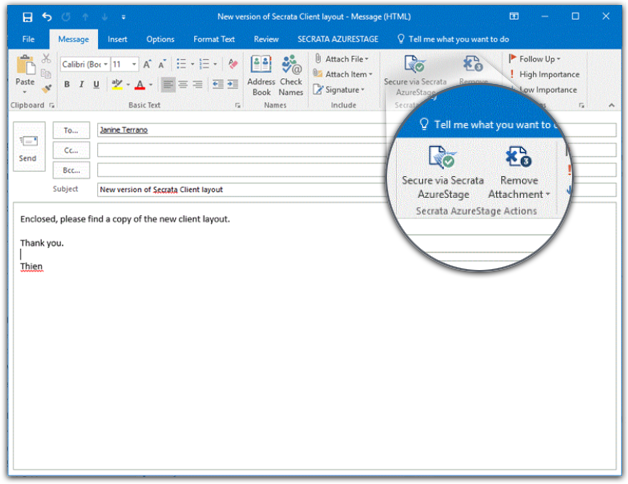Save the message using the floppy disk icon
Viewport: 628px width, 484px height.
[x=27, y=17]
